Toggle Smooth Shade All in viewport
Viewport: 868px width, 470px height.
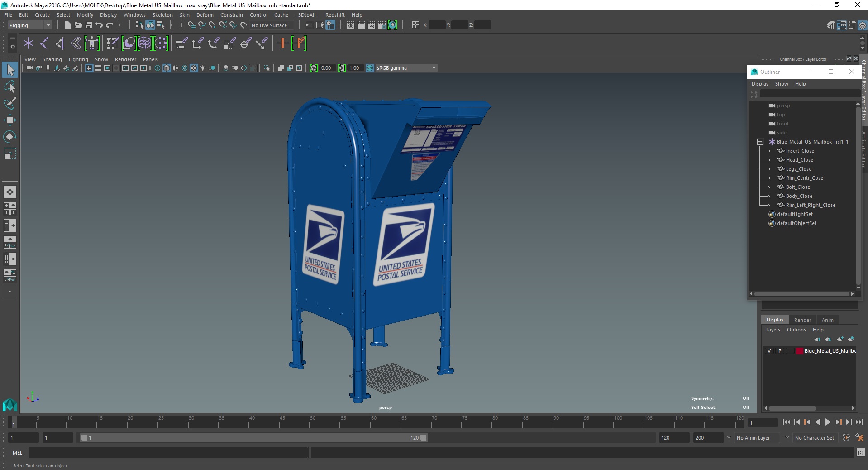tap(167, 68)
